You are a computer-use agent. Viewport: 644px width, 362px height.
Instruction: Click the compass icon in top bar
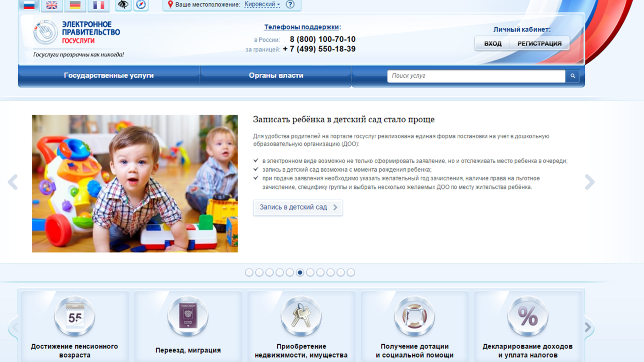[141, 5]
